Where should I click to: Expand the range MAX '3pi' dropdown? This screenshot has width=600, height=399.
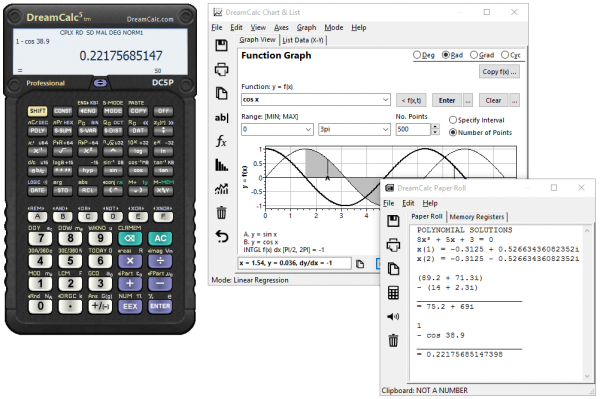click(385, 129)
